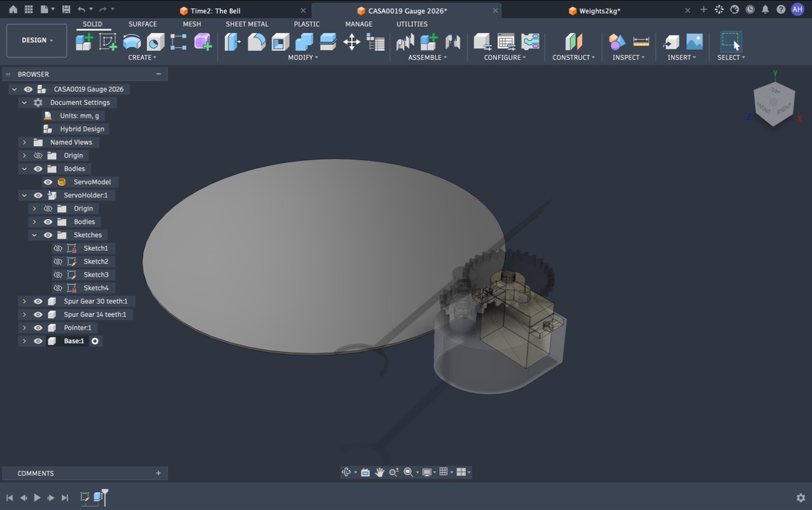Click the Offset Plane Construct icon
Viewport: 812px width, 510px height.
573,41
